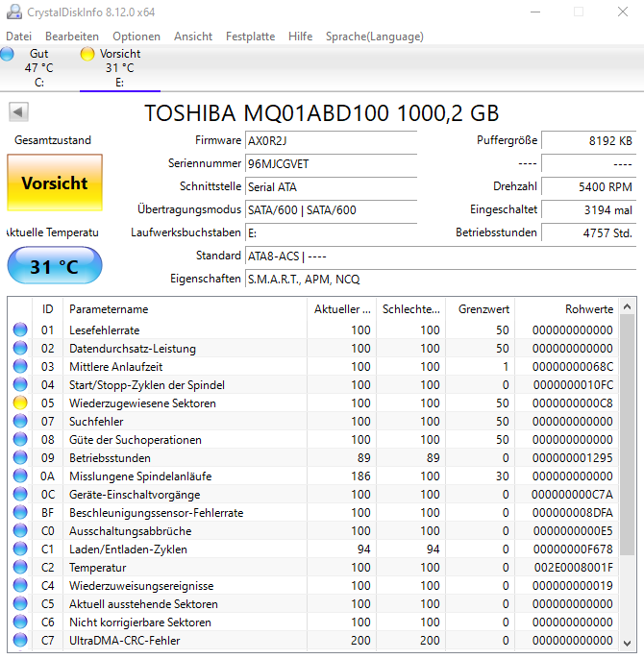Click the SMART list vertical scrollbar thumb
The image size is (644, 659).
[627, 435]
